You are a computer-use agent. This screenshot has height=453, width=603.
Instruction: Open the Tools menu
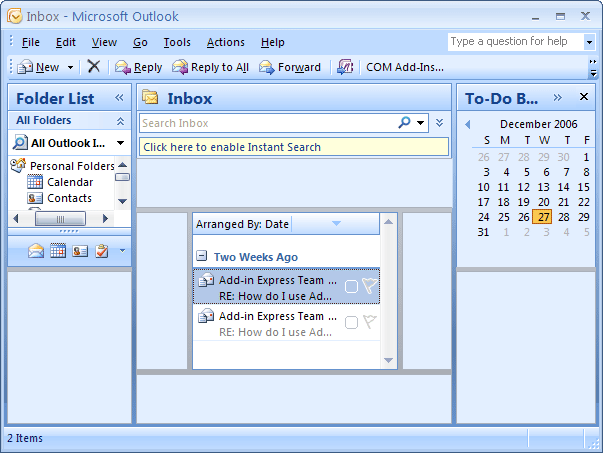pyautogui.click(x=177, y=42)
